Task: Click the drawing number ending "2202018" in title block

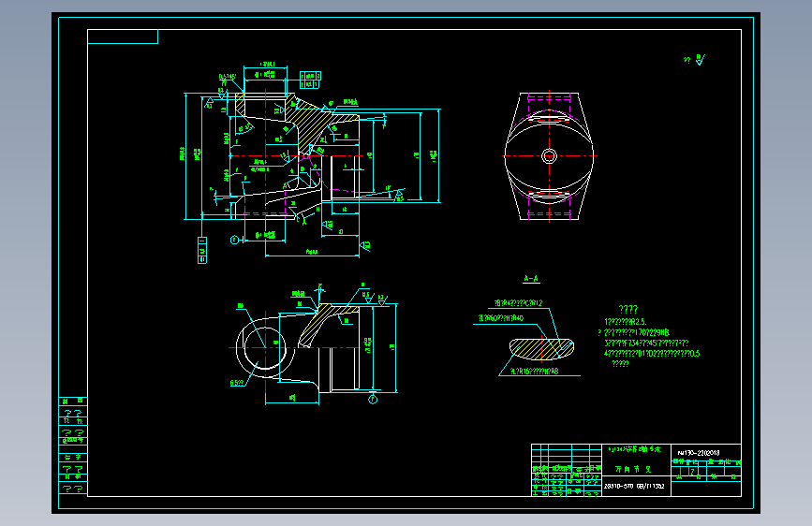Action: tap(699, 452)
